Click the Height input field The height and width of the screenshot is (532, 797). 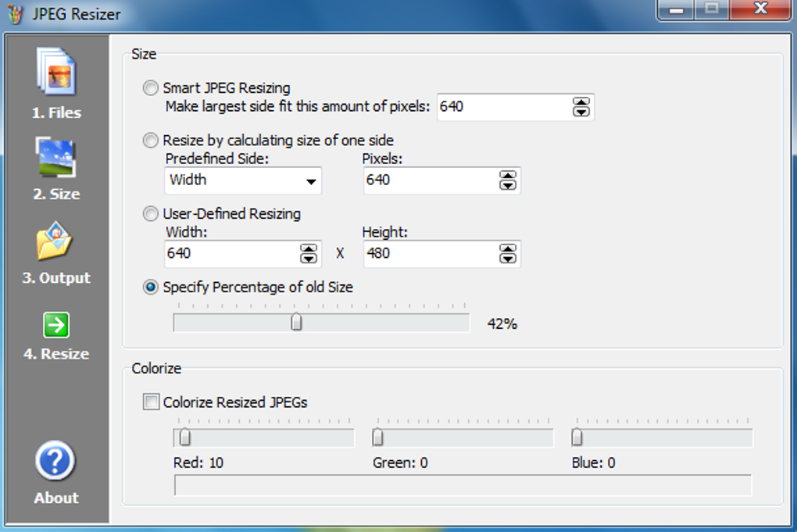tap(426, 254)
